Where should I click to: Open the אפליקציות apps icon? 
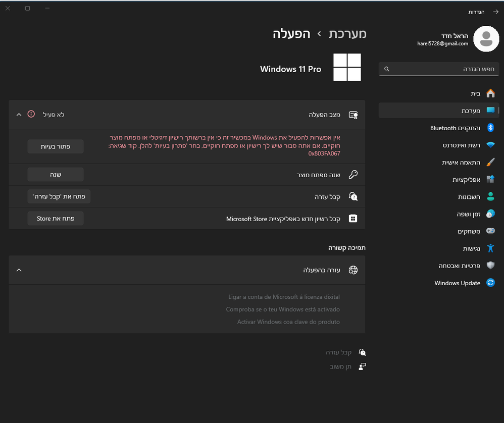490,179
